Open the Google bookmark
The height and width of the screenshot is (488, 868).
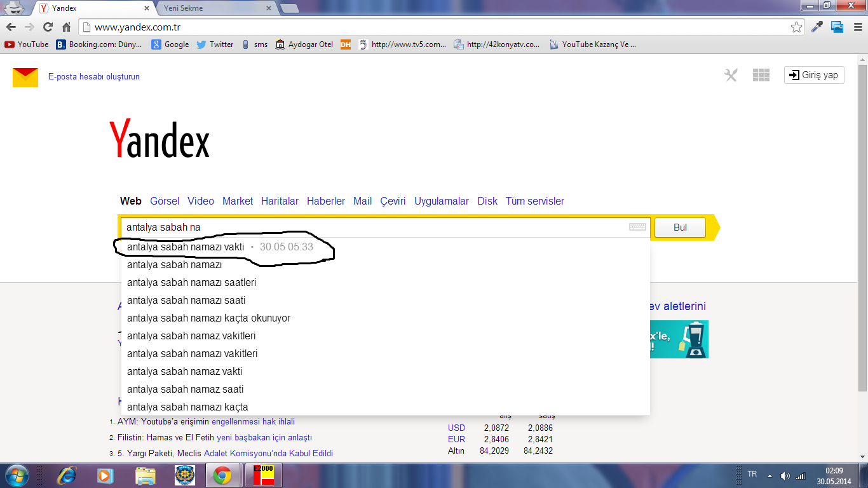click(170, 44)
